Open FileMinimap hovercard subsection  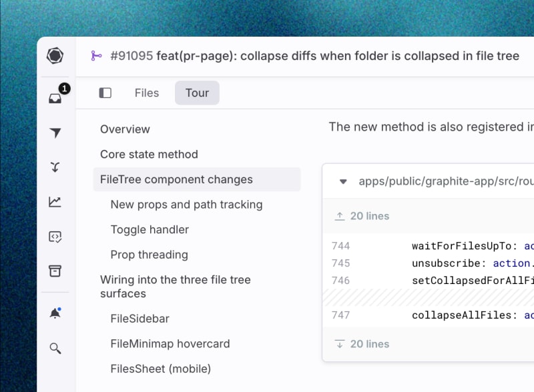(x=170, y=344)
